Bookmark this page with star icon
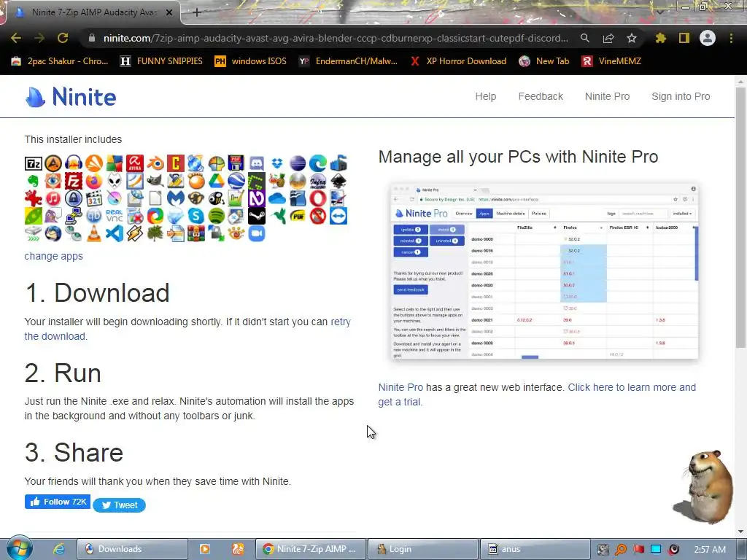Viewport: 747px width, 560px height. pos(631,38)
